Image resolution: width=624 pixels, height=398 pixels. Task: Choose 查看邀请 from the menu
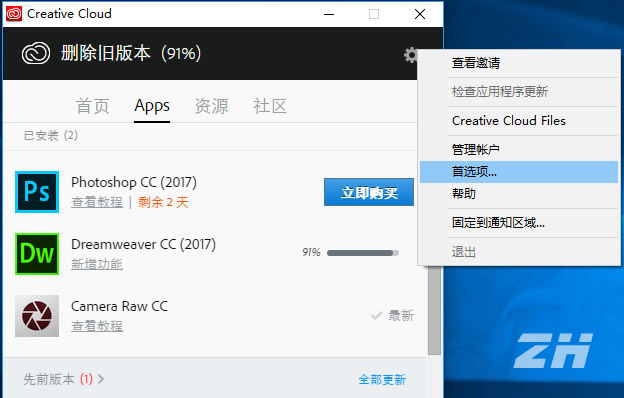(519, 63)
